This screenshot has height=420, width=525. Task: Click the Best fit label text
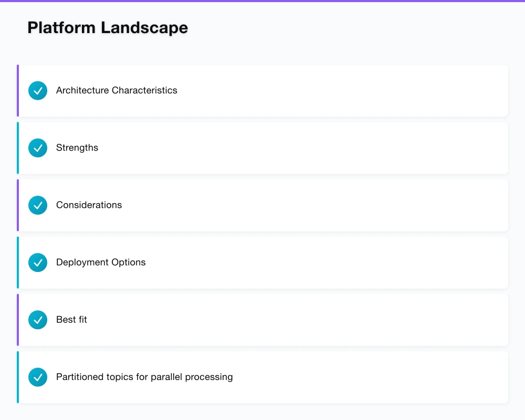[71, 319]
